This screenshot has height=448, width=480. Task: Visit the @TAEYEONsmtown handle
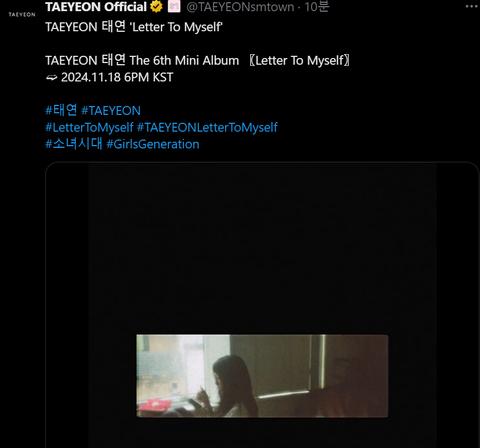point(240,7)
